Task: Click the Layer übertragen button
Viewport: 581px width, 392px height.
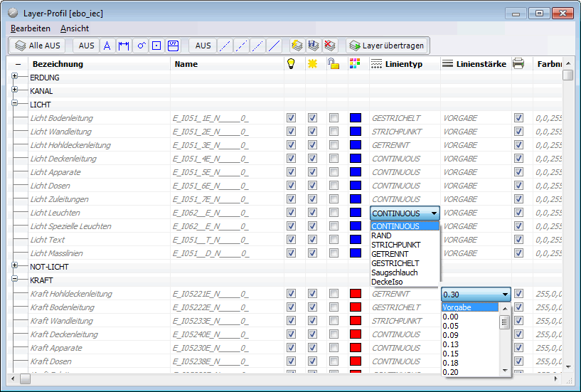Action: [x=387, y=46]
